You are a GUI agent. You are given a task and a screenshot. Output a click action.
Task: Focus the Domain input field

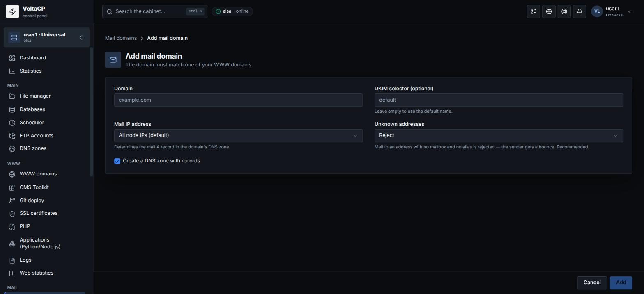238,100
